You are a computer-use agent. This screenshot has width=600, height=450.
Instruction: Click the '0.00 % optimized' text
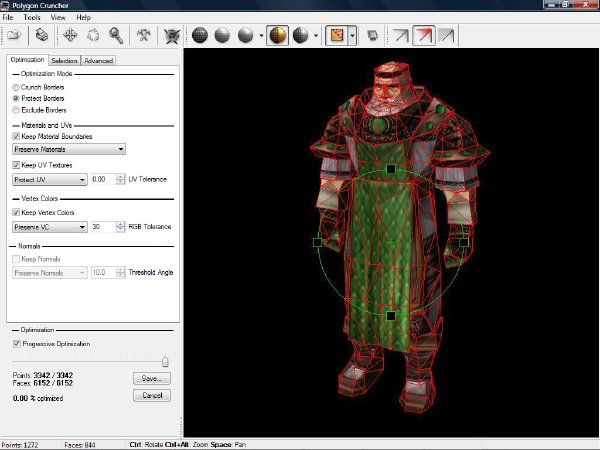coord(38,398)
